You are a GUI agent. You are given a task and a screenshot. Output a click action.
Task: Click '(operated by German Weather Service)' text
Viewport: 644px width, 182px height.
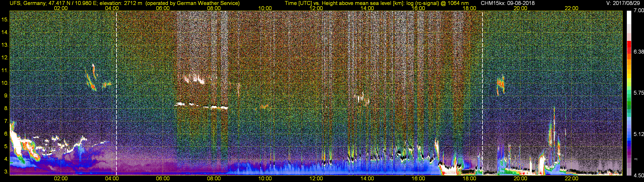coord(192,3)
